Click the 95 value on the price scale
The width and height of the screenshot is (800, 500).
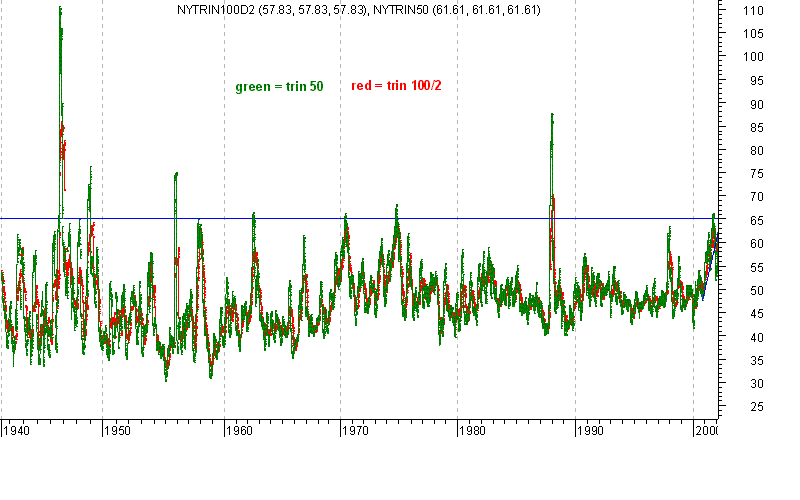tap(757, 81)
